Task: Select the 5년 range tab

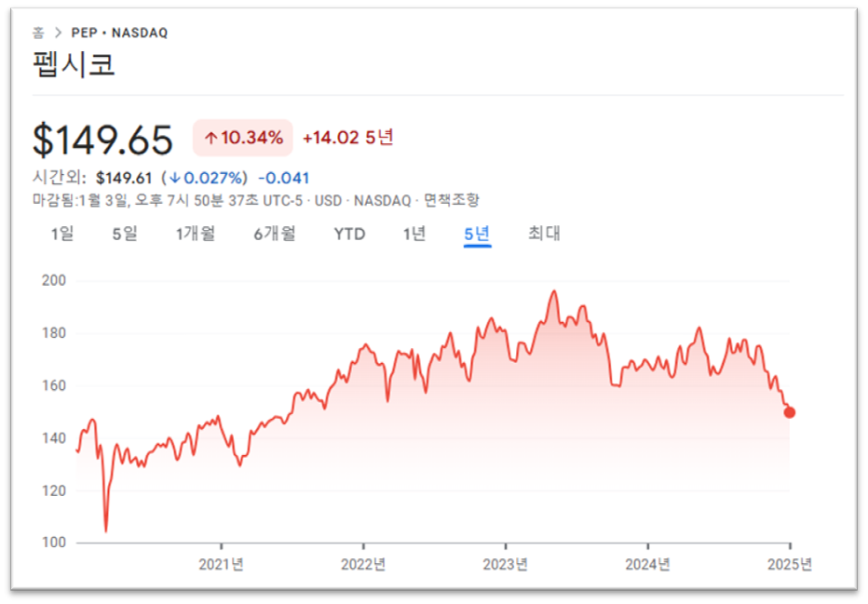Action: click(477, 234)
